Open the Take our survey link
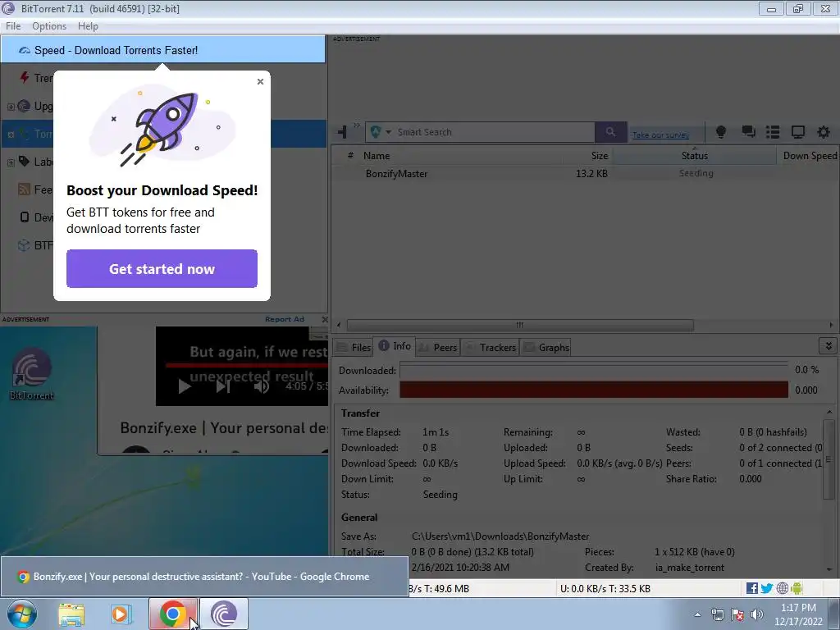 660,135
